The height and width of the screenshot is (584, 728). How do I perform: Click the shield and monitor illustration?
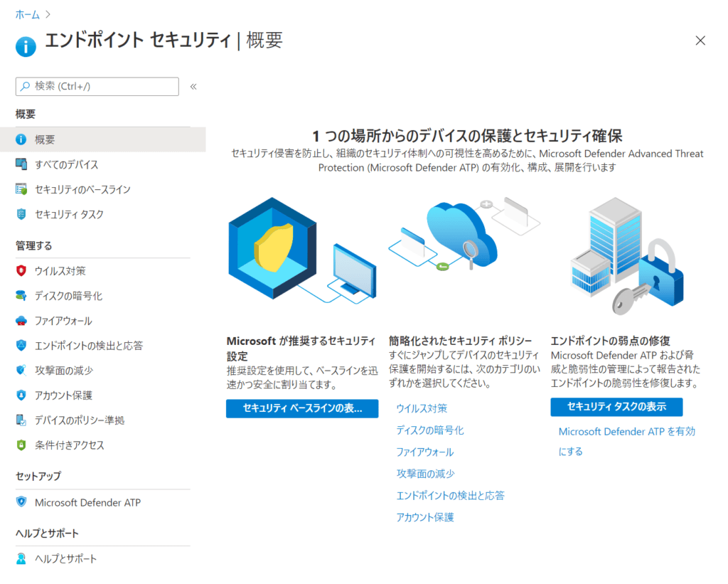tap(302, 251)
